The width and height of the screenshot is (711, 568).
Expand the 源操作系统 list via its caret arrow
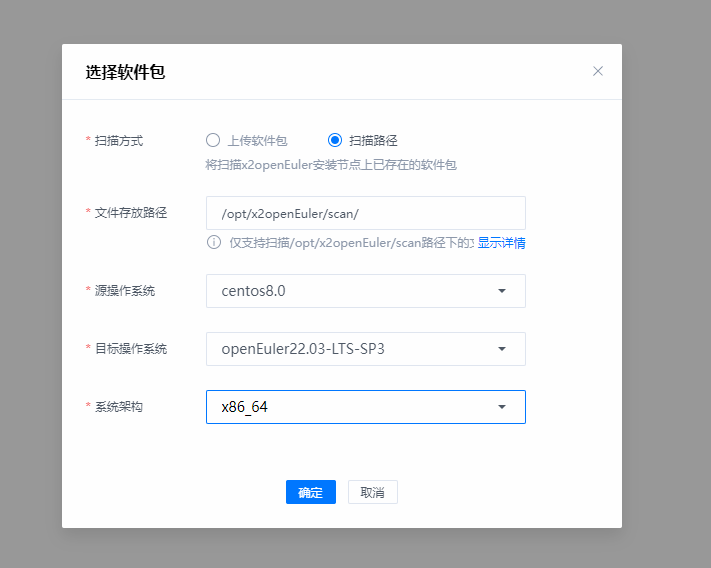click(502, 291)
